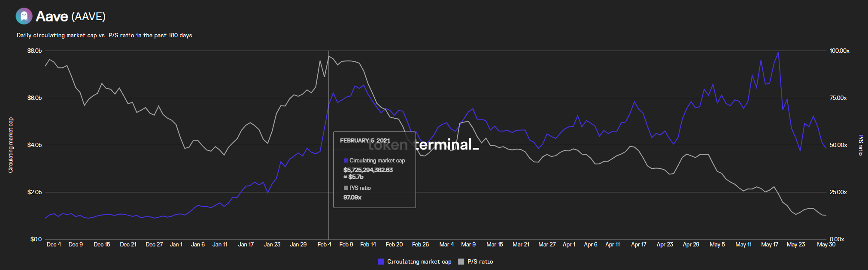Click the Jan 1 x-axis label

176,244
